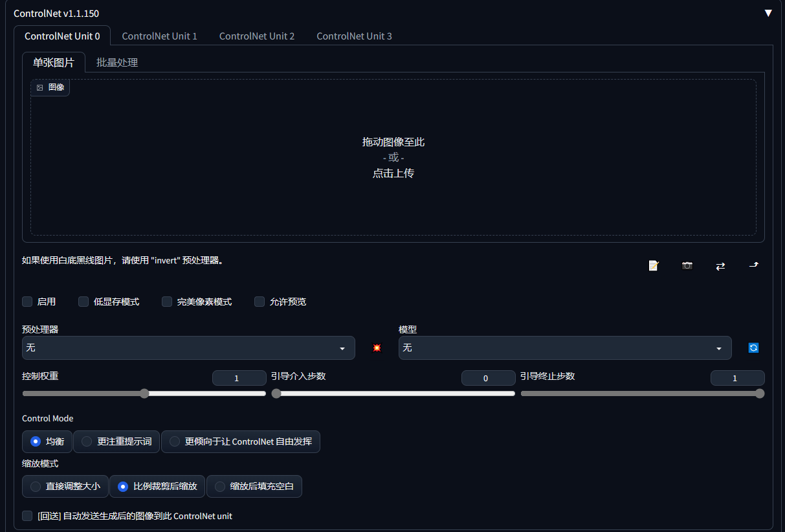
Task: Select the 更注重提示词 control mode
Action: tap(116, 441)
